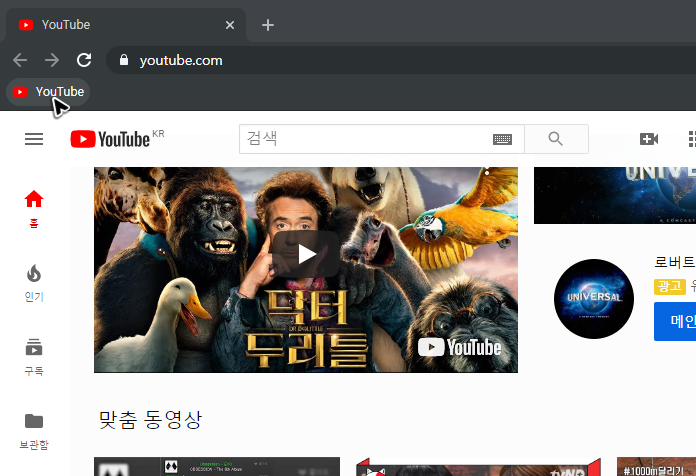This screenshot has height=476, width=696.
Task: Select the YouTube browser tab
Action: pos(126,25)
